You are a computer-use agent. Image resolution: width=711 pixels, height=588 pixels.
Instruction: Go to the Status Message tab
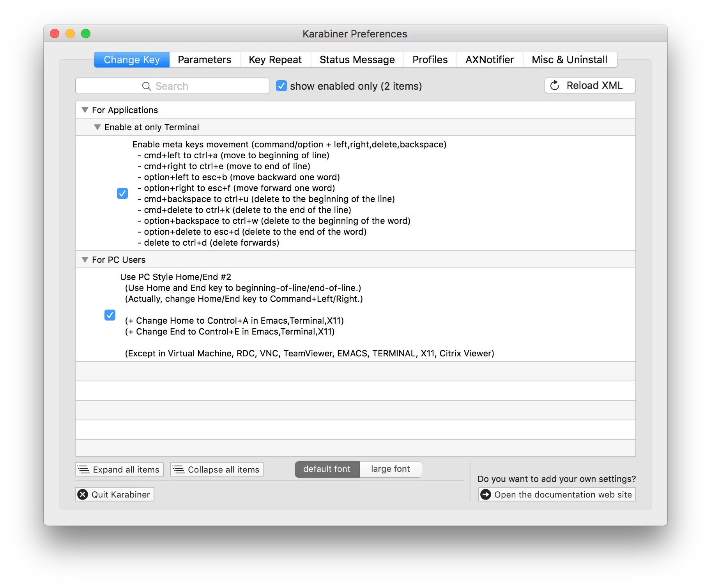tap(357, 60)
